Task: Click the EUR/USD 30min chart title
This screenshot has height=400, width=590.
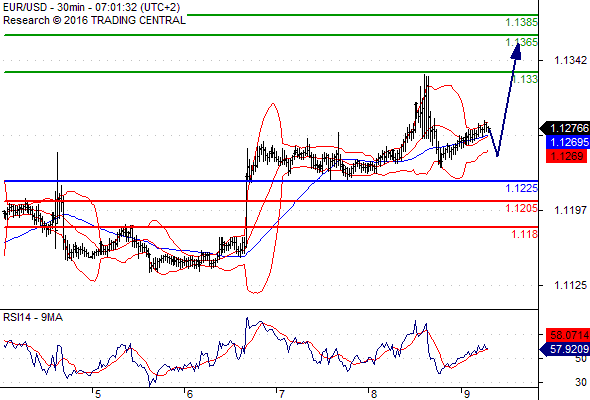Action: coord(91,7)
